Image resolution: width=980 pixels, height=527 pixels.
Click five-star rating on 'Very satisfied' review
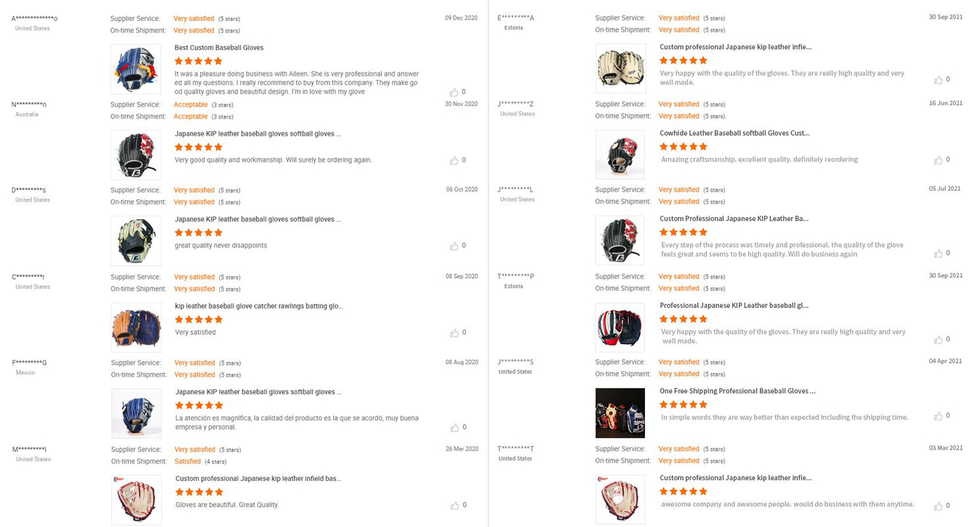pos(199,319)
